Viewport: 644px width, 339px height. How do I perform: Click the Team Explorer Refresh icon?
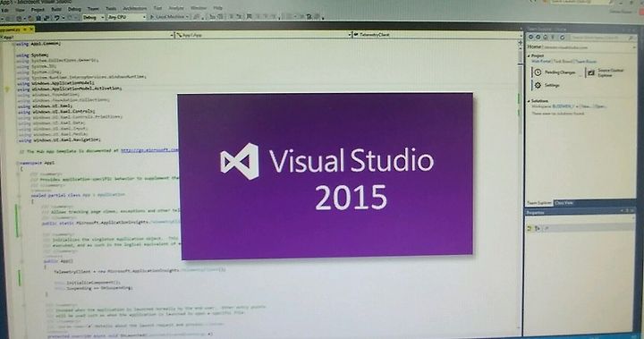563,38
